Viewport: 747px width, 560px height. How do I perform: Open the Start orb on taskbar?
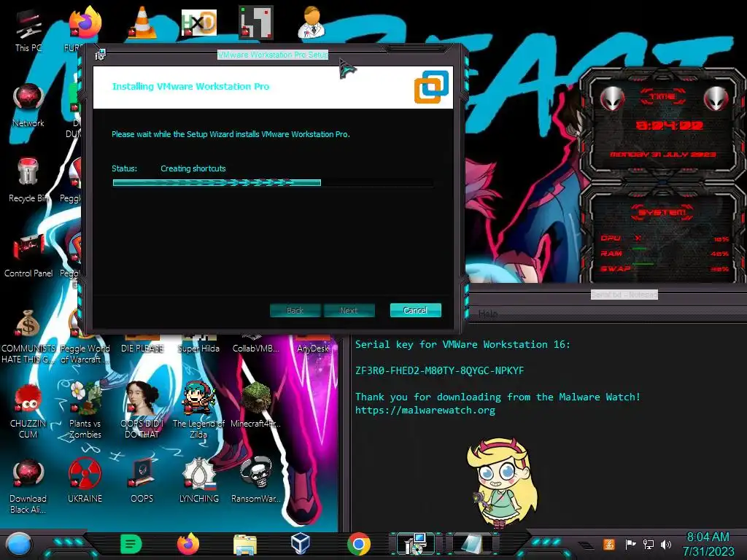(19, 545)
